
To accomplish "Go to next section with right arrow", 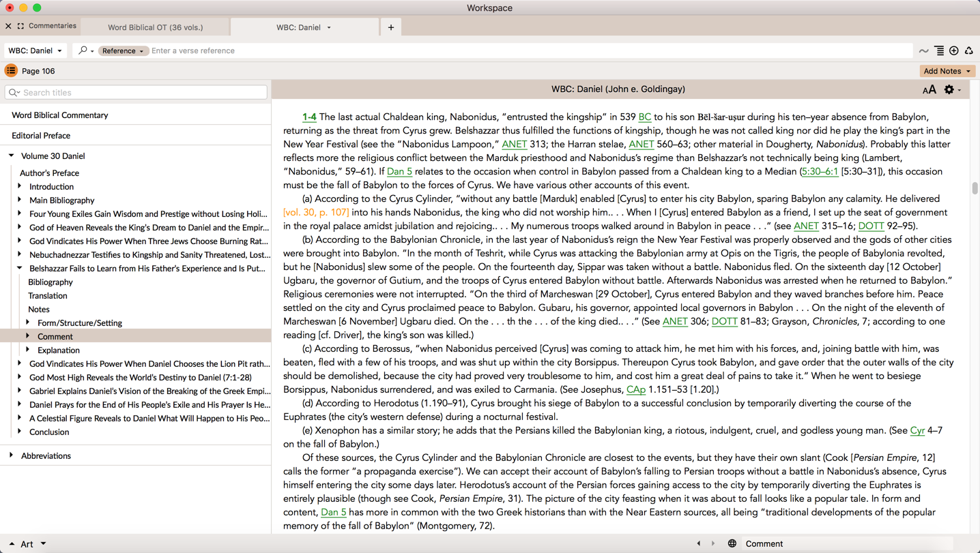I will coord(713,543).
